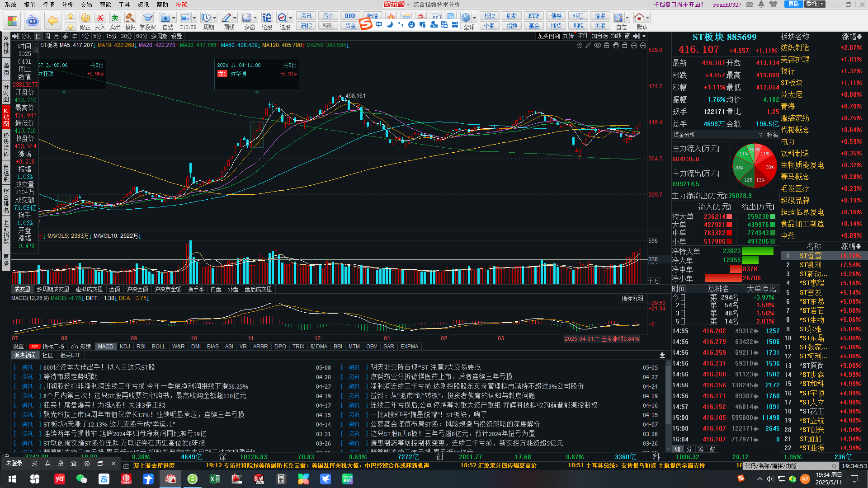This screenshot has height=488, width=868.
Task: Open the 工具 menu
Action: click(x=124, y=5)
